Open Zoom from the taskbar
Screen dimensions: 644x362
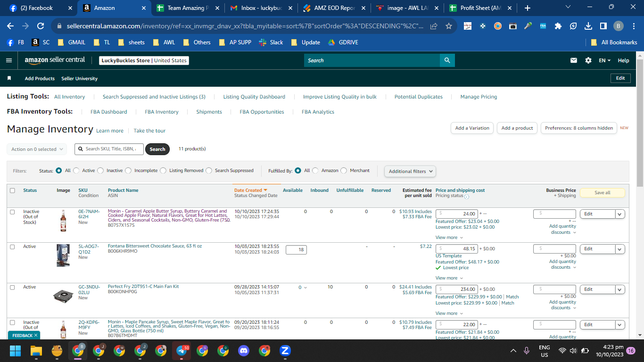[x=285, y=351]
